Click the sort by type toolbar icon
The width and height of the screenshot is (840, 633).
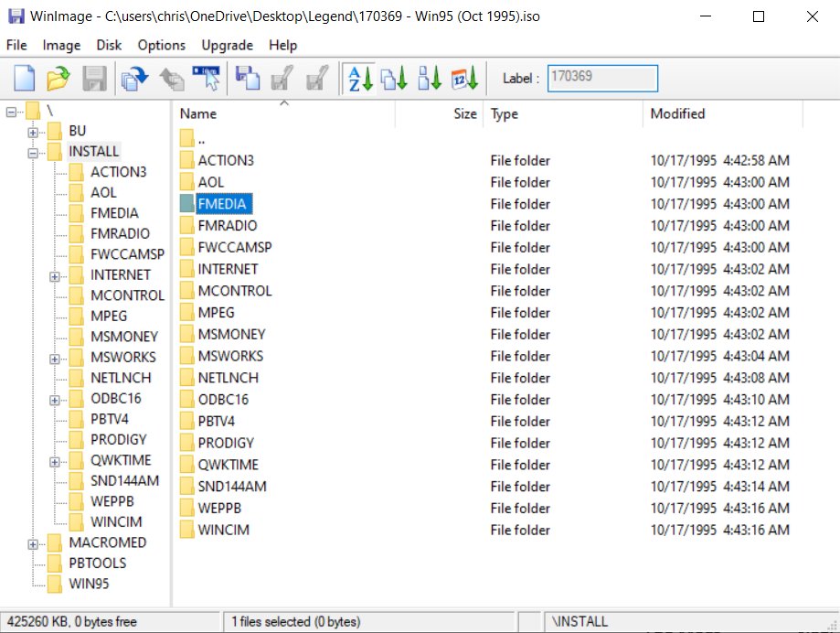(x=394, y=79)
